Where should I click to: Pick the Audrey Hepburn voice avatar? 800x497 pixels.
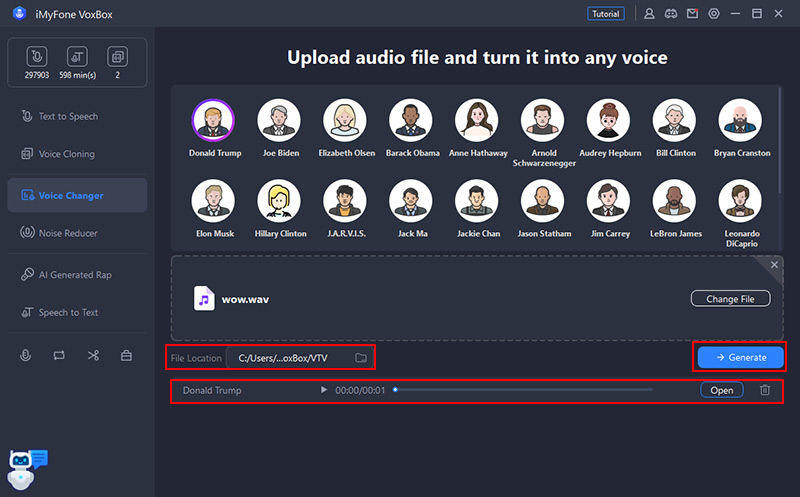(x=608, y=120)
